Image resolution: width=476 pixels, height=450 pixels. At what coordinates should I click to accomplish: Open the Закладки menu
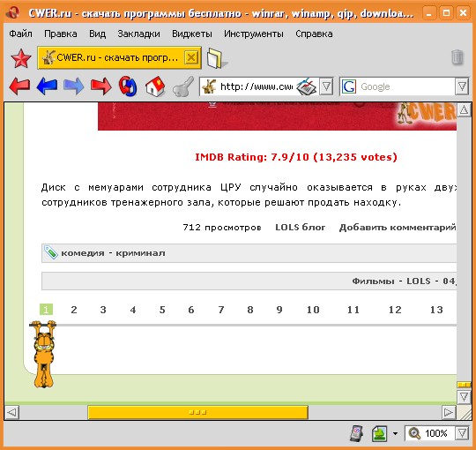pos(138,34)
